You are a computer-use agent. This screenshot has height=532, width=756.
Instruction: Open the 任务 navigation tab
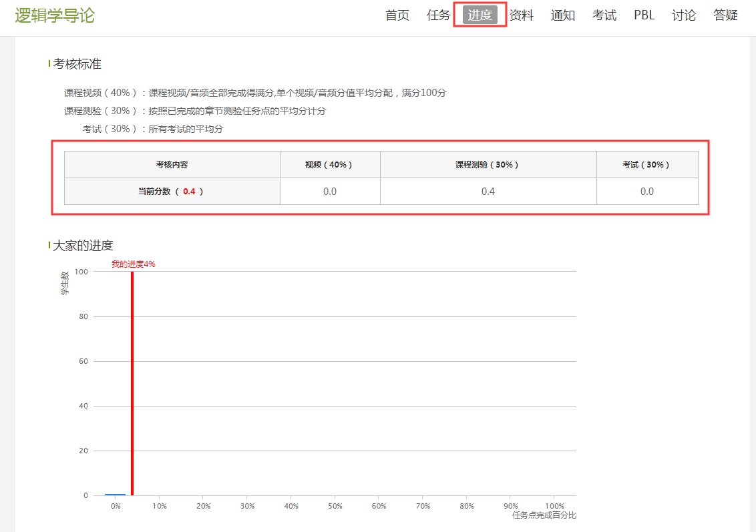438,15
